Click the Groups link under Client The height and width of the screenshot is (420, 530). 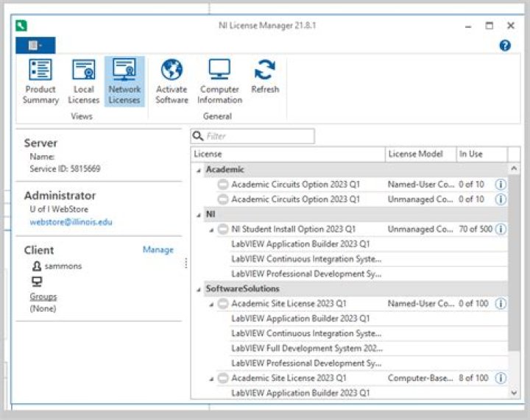click(x=43, y=296)
